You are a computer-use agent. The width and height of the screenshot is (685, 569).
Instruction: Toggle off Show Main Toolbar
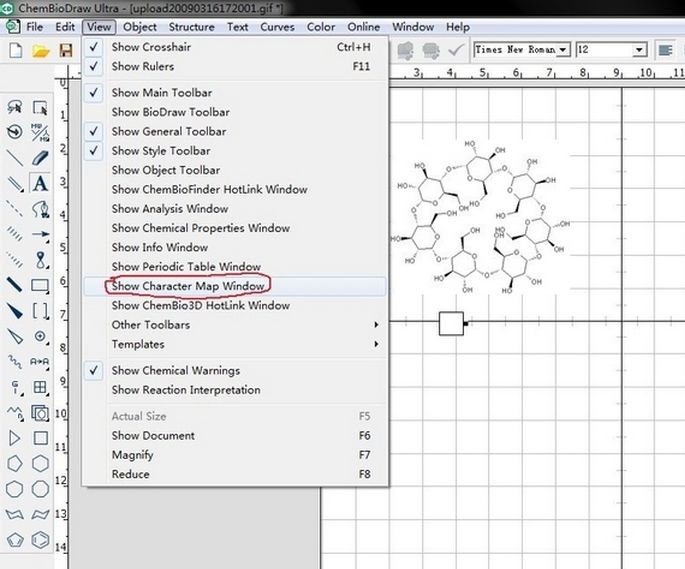coord(235,93)
